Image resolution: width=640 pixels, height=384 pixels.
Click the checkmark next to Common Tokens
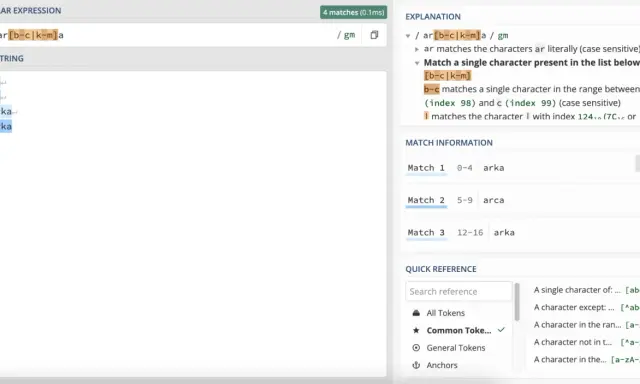click(501, 330)
